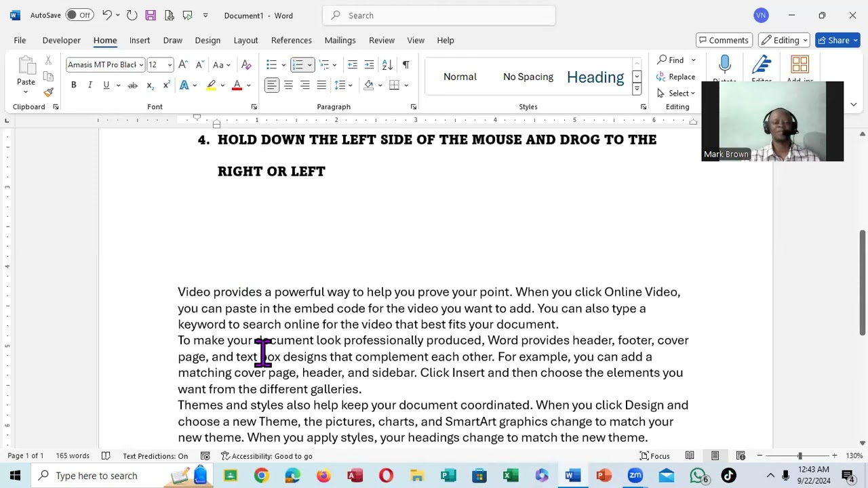Open font size dropdown showing 12
Screen dimensions: 868x488
tap(169, 64)
